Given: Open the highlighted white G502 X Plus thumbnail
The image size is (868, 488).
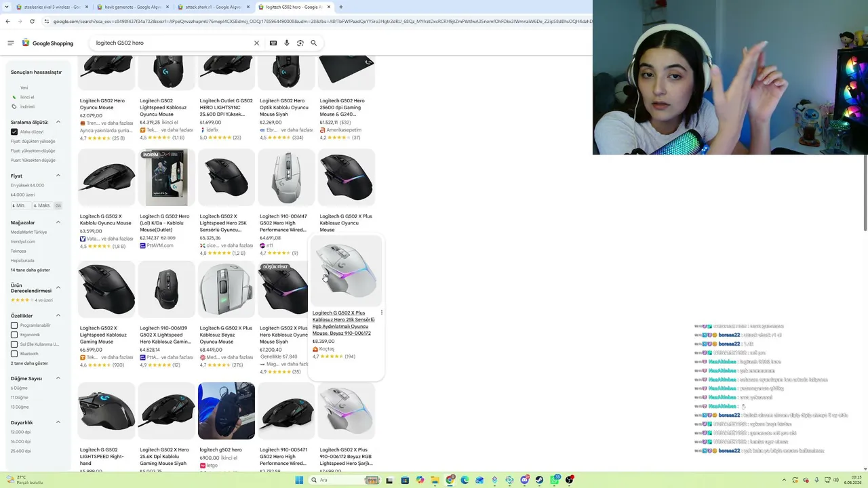Looking at the screenshot, I should [347, 272].
